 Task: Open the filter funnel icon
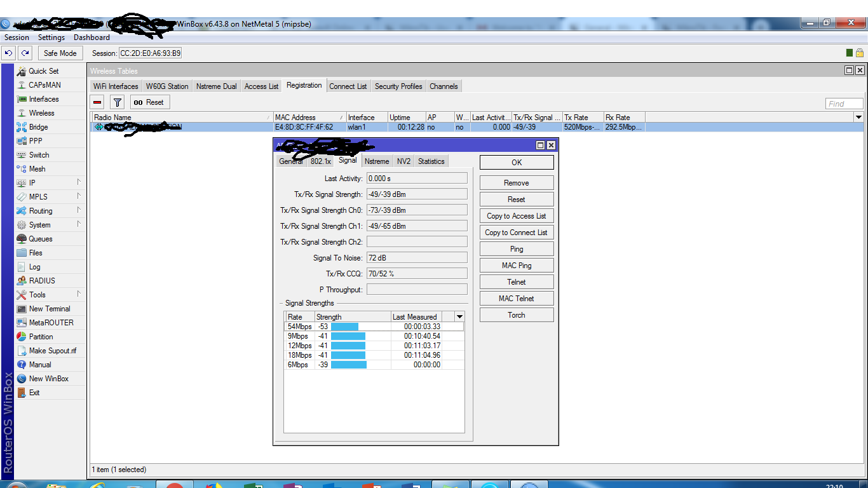coord(117,102)
